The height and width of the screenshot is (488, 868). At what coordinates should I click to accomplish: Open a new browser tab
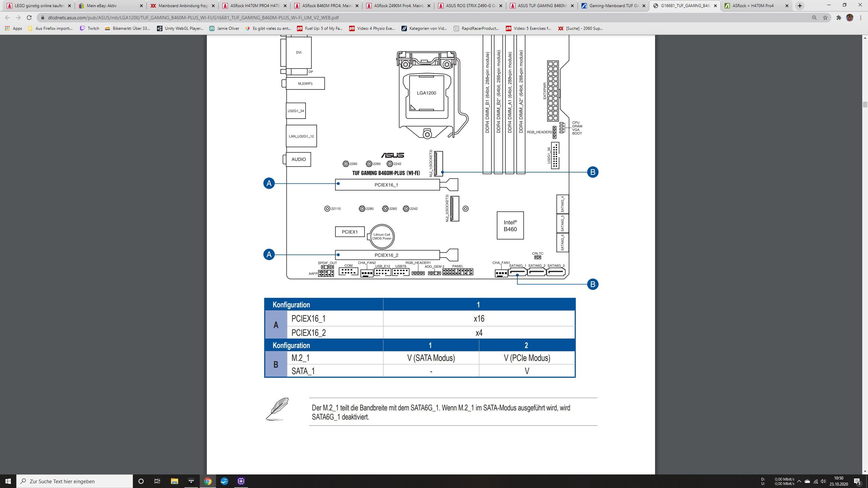pos(800,6)
